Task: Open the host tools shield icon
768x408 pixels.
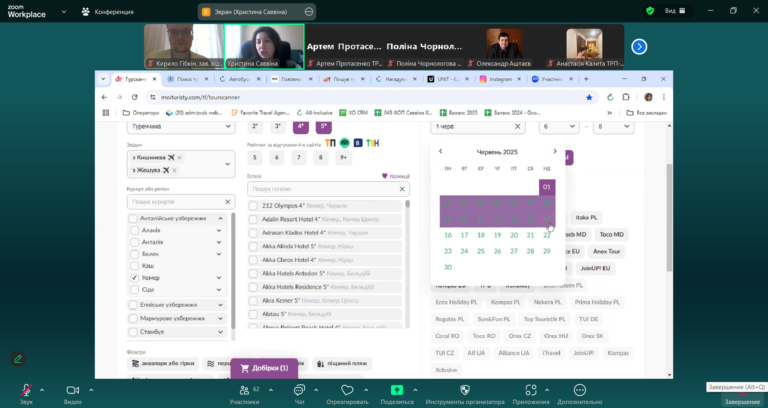Action: pyautogui.click(x=465, y=390)
